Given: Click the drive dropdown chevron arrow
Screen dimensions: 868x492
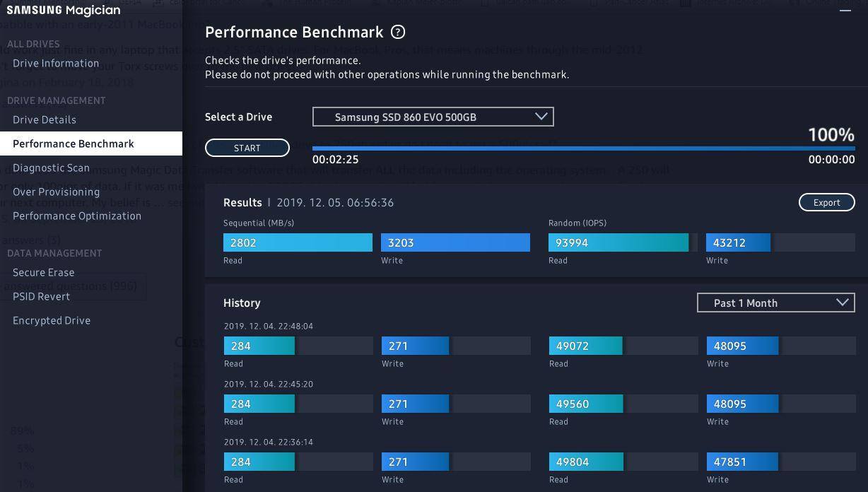Looking at the screenshot, I should 541,117.
